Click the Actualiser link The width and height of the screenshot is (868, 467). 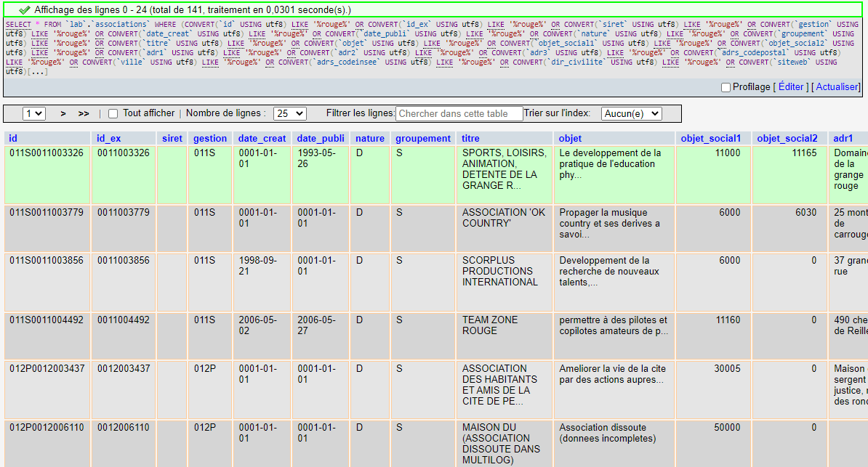[837, 87]
